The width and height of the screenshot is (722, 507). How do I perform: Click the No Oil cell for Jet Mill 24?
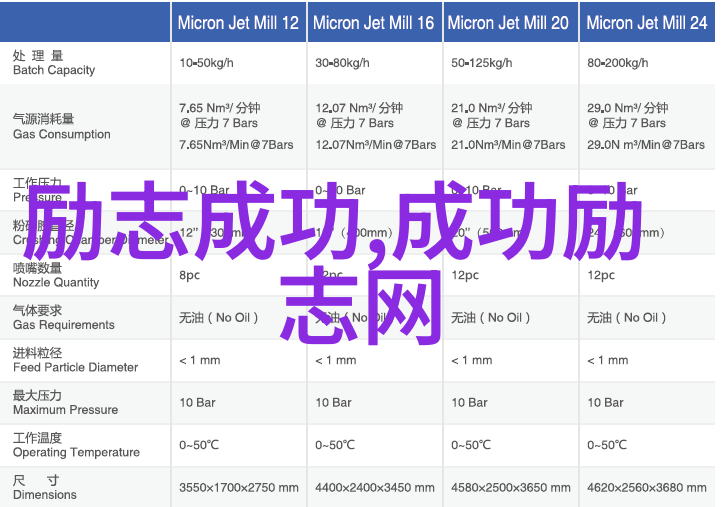click(x=627, y=317)
